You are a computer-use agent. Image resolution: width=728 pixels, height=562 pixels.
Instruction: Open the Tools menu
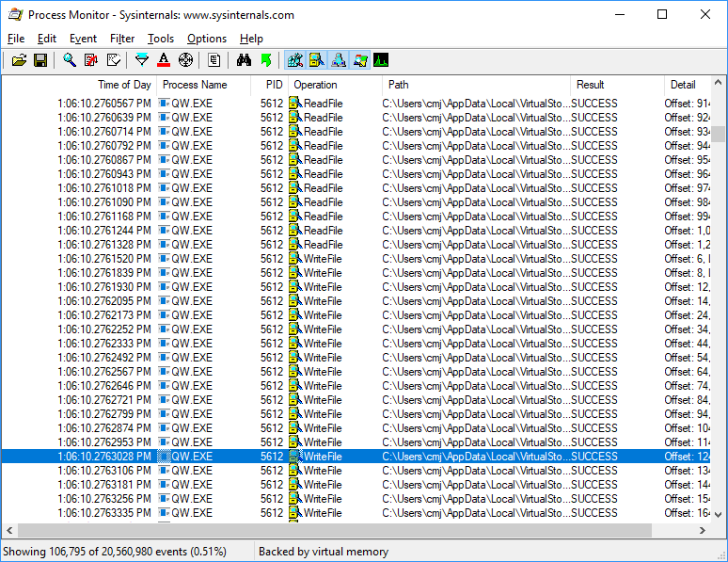click(161, 39)
